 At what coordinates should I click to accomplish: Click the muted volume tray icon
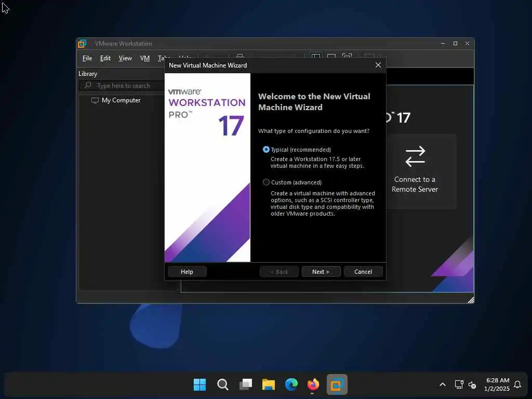click(x=472, y=385)
